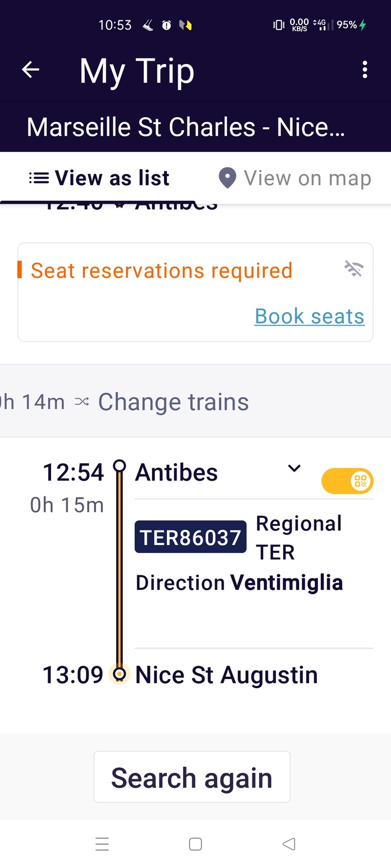
Task: Switch to View on map tab
Action: [x=294, y=178]
